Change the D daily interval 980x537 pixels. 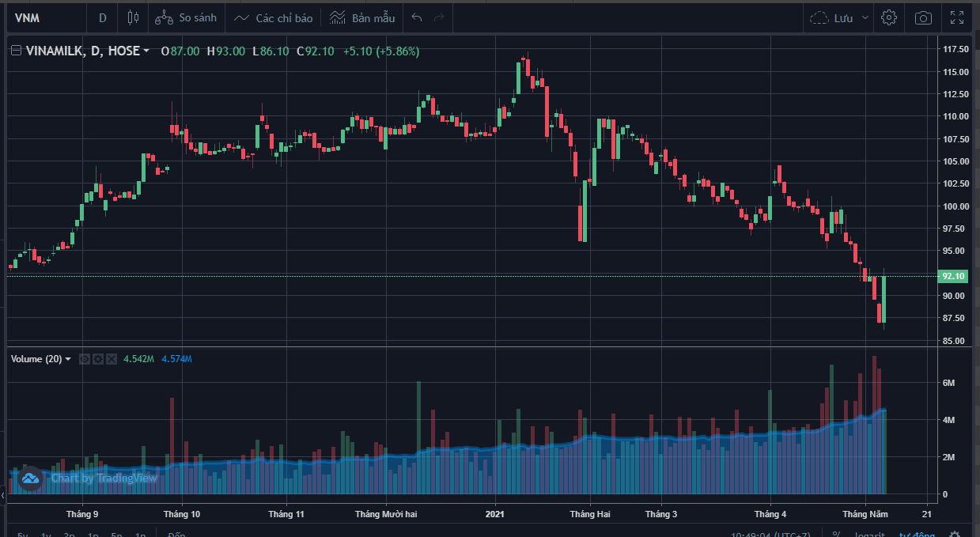pos(102,17)
